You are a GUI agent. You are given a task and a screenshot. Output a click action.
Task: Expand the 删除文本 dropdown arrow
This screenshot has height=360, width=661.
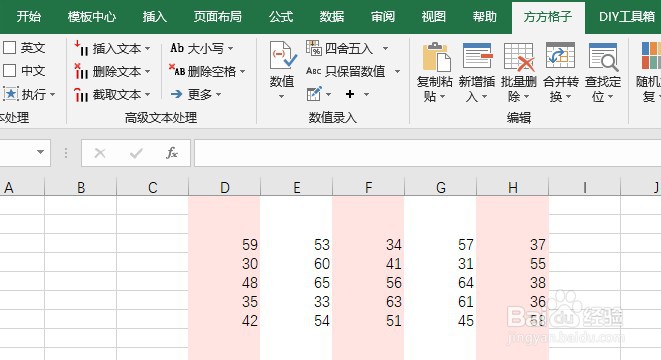click(x=148, y=72)
